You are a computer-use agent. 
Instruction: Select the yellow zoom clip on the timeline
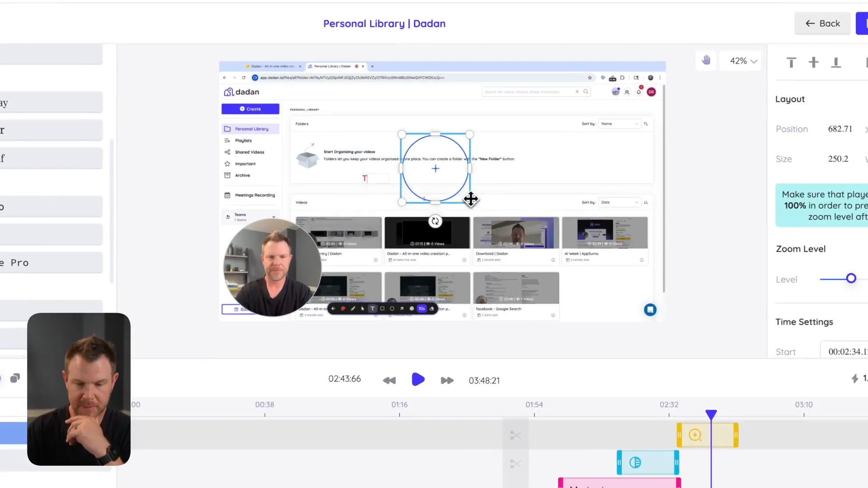(x=708, y=435)
